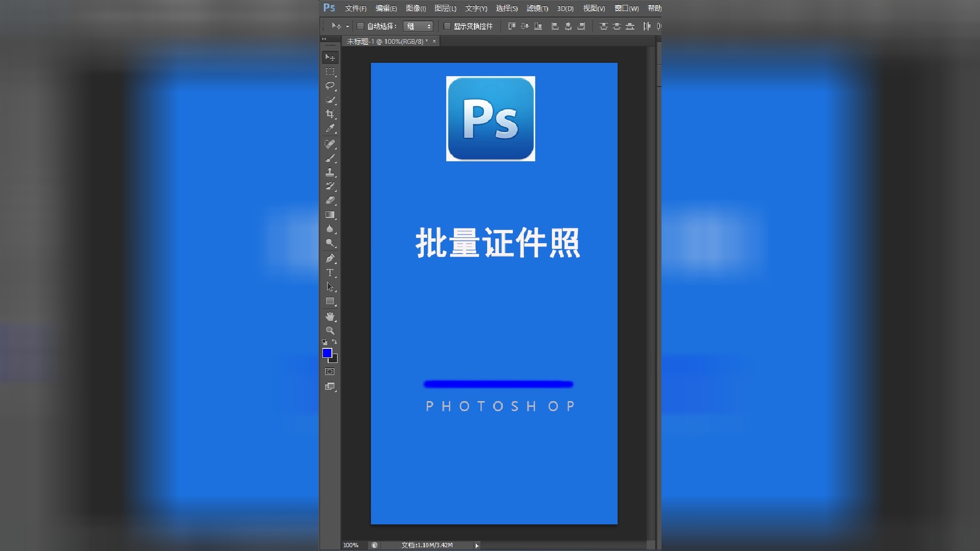Select the Move tool in the toolbox
Image resolution: width=980 pixels, height=551 pixels.
330,57
